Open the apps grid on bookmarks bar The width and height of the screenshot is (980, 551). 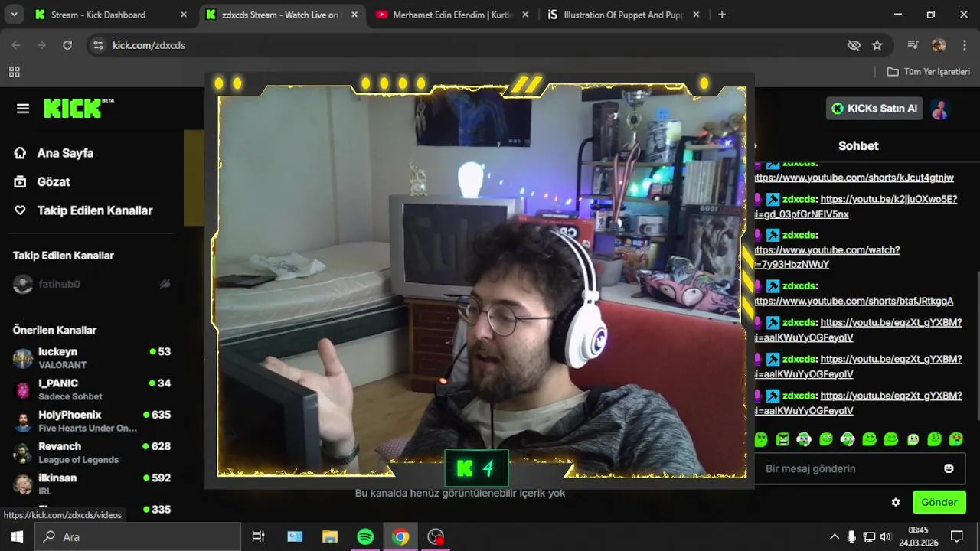tap(15, 72)
